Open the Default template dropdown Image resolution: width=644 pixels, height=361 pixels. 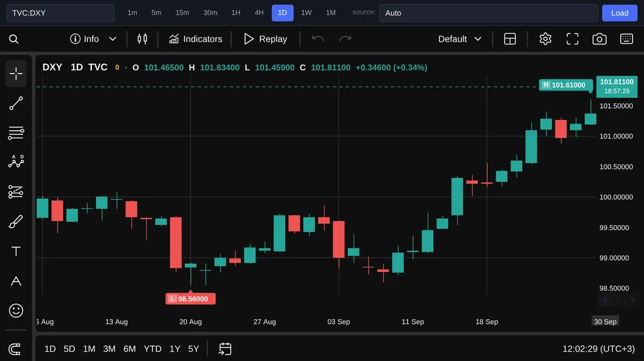pyautogui.click(x=460, y=39)
